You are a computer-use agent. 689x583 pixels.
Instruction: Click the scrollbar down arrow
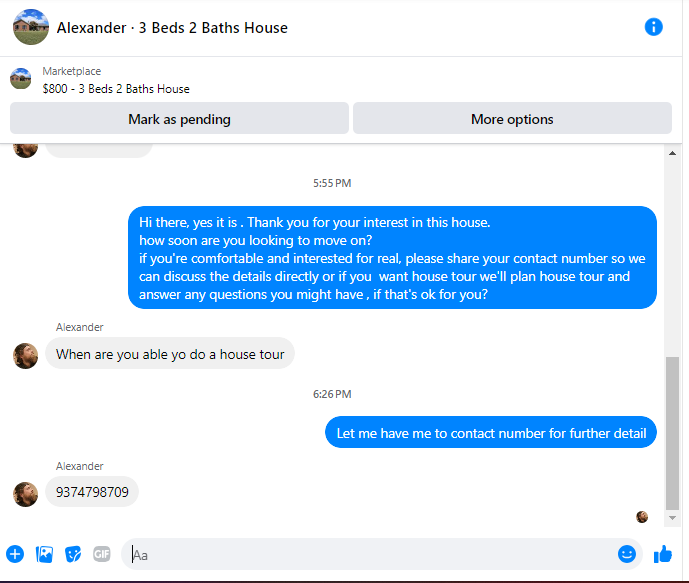[672, 518]
